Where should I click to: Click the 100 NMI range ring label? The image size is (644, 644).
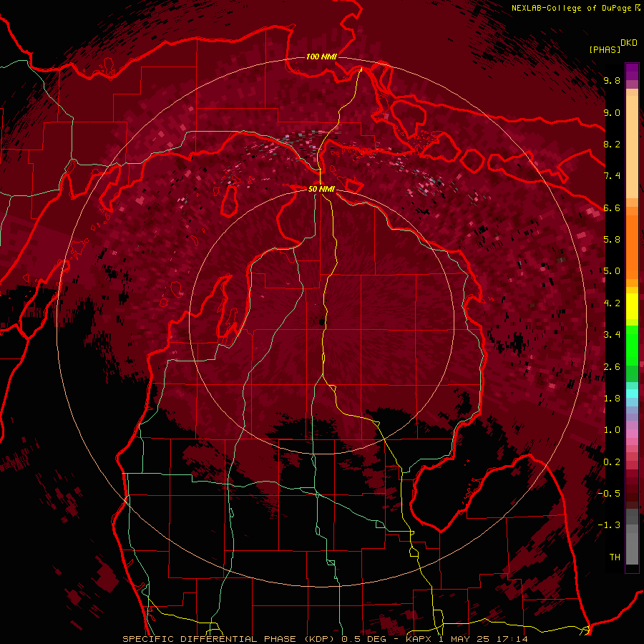[321, 57]
